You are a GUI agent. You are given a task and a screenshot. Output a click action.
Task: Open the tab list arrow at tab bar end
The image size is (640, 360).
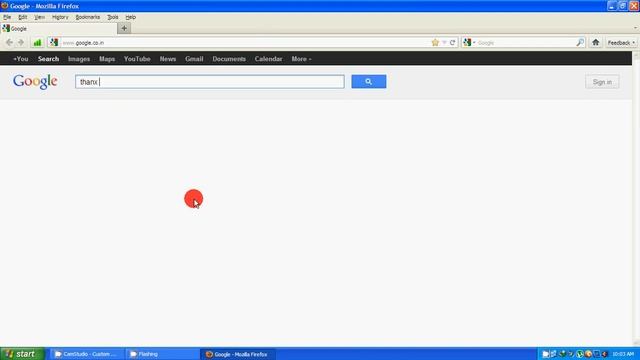click(635, 28)
